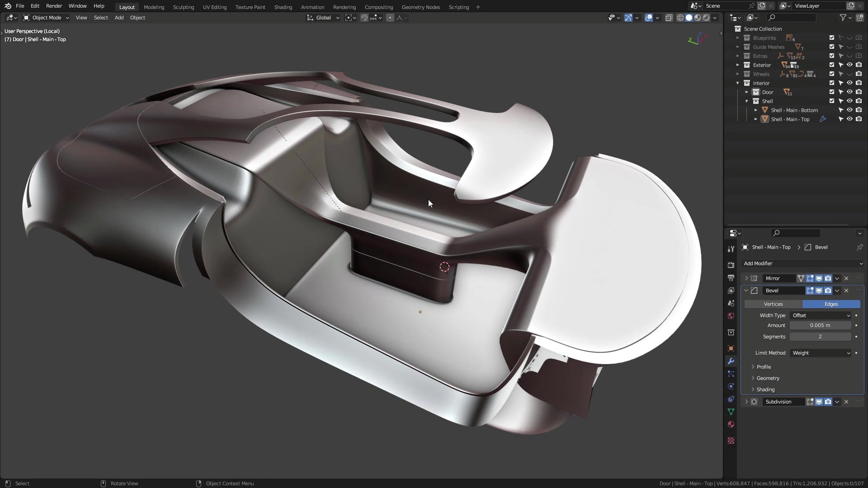Enable the Wheels collection checkbox
This screenshot has height=488, width=868.
832,74
